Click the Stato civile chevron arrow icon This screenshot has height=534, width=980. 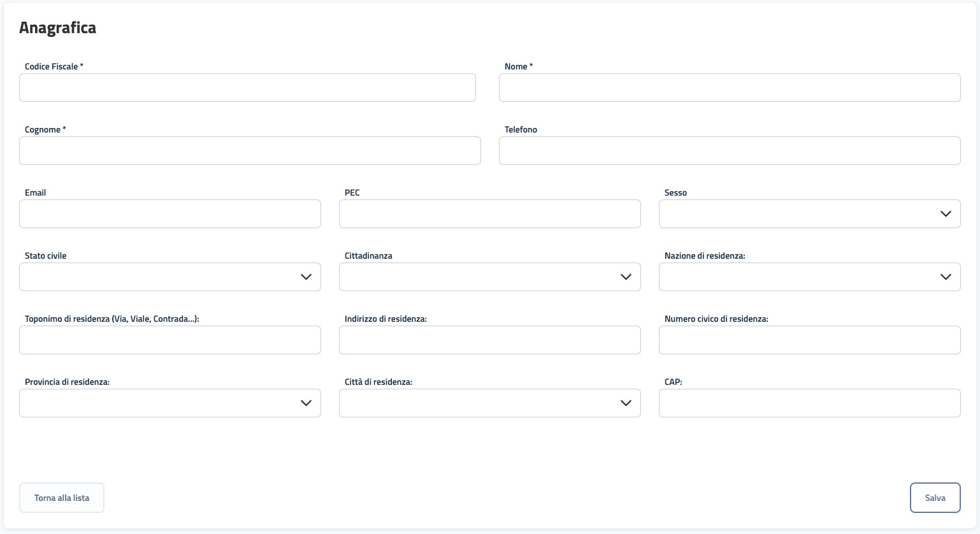click(306, 277)
